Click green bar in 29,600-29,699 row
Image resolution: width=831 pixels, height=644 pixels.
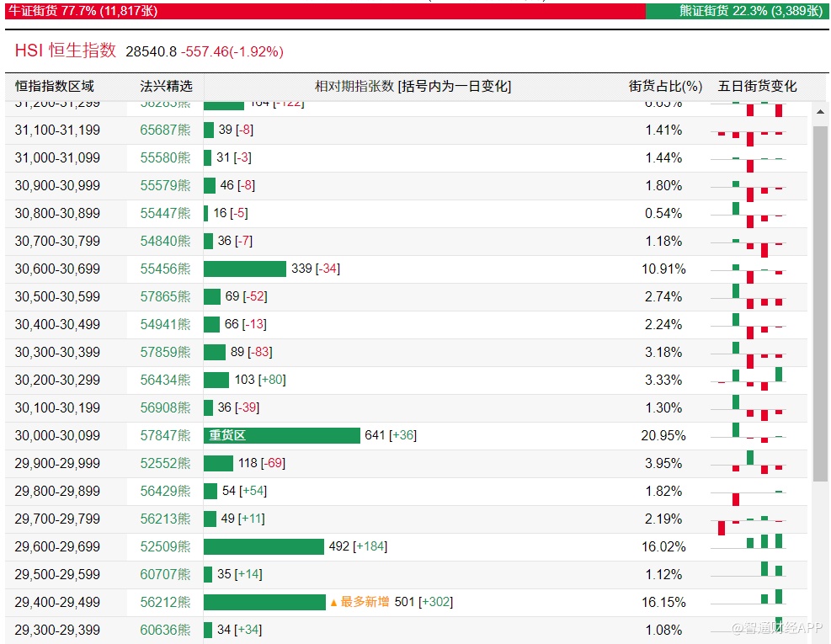264,547
